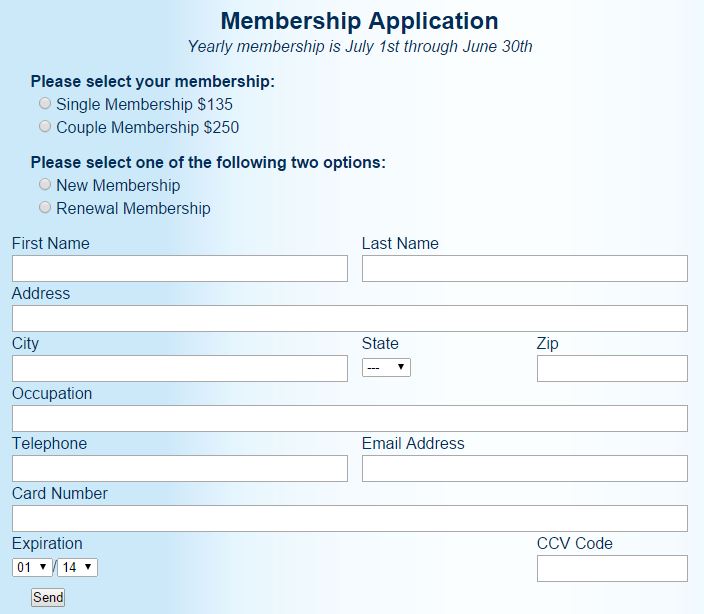Click the Telephone text box
The width and height of the screenshot is (704, 614).
coord(180,468)
